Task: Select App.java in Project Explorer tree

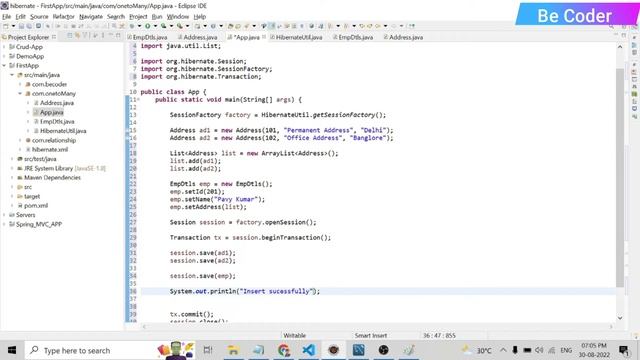Action: point(51,112)
